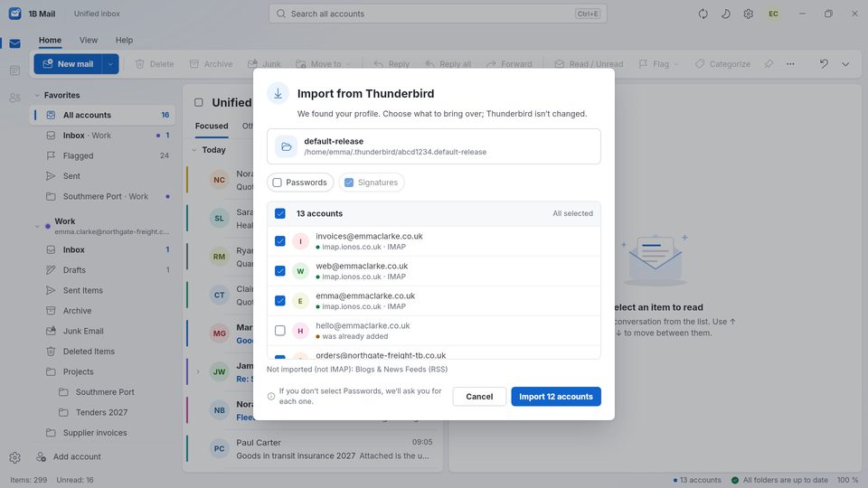Viewport: 868px width, 488px height.
Task: Click the Read / Unread envelope icon
Action: coord(560,64)
